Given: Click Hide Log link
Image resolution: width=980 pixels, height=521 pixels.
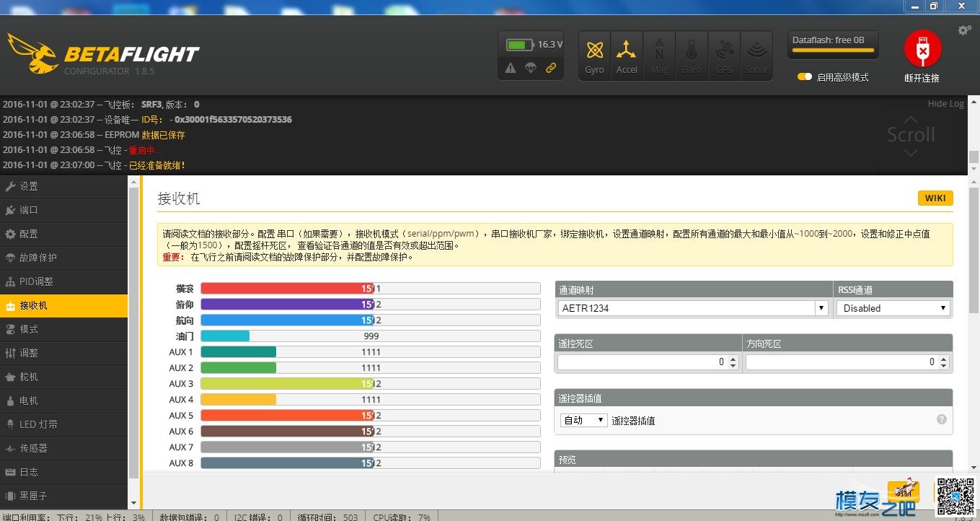Looking at the screenshot, I should [x=945, y=104].
